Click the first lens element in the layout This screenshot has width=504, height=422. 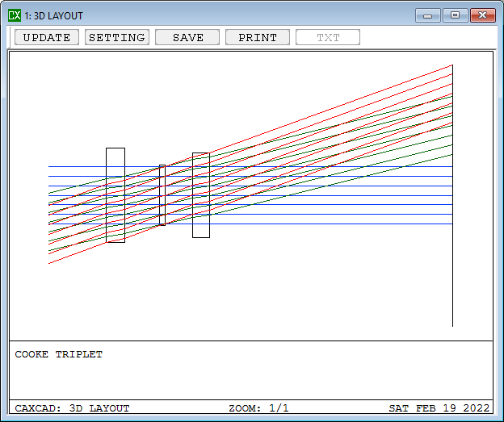(x=115, y=195)
